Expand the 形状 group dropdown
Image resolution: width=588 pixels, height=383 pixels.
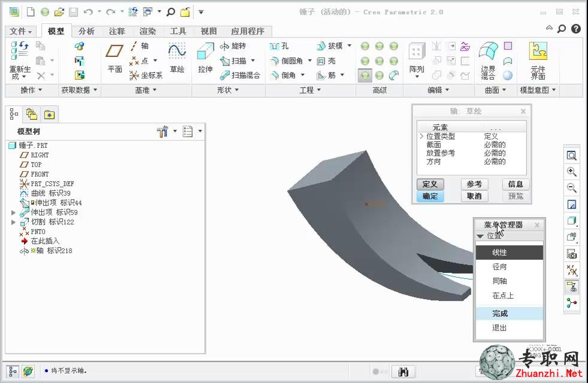(x=228, y=90)
